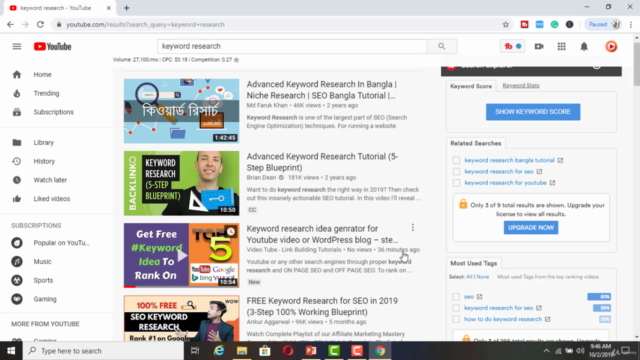Viewport: 640px width, 360px height.
Task: Click the UPGRADE NOW button
Action: click(x=531, y=227)
